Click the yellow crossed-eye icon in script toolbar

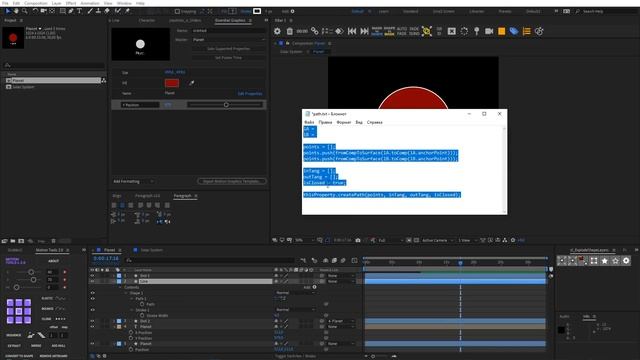[x=427, y=31]
